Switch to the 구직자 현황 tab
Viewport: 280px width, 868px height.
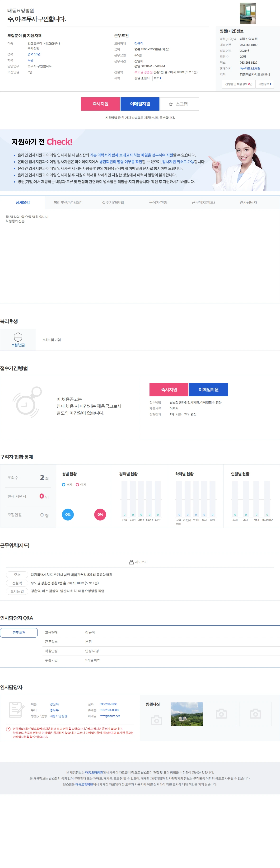tap(158, 202)
